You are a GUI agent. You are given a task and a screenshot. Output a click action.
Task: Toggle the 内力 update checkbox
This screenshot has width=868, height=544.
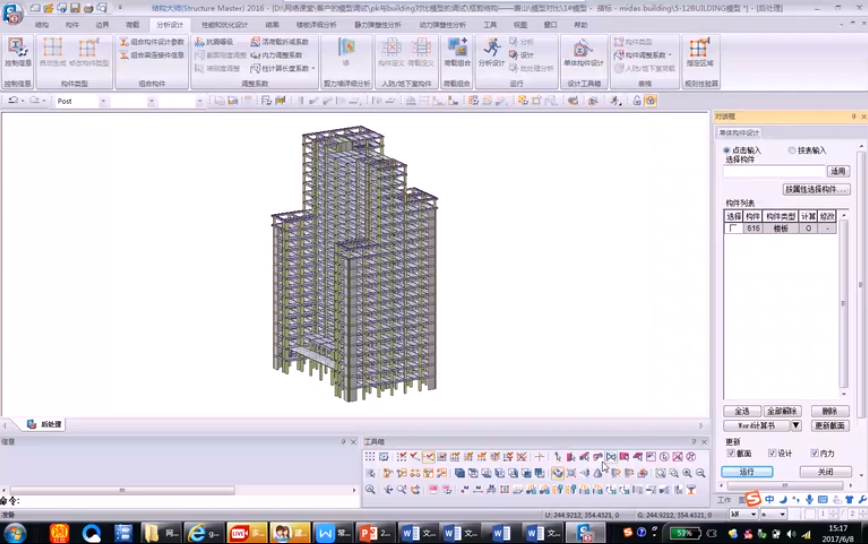814,453
